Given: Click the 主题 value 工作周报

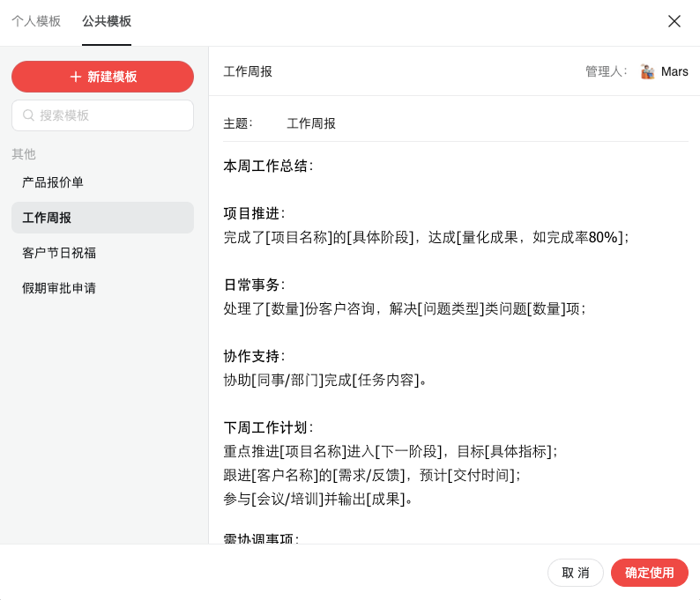Looking at the screenshot, I should pyautogui.click(x=311, y=123).
